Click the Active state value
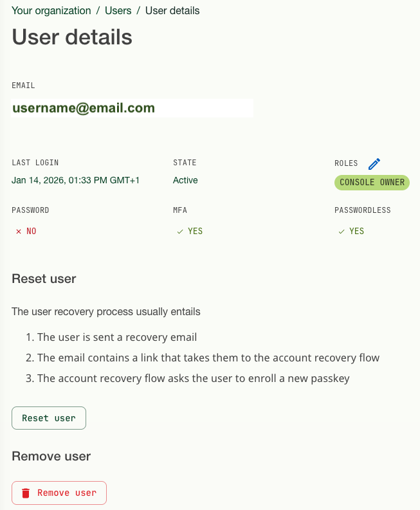Screen dimensions: 420x510 [185, 180]
